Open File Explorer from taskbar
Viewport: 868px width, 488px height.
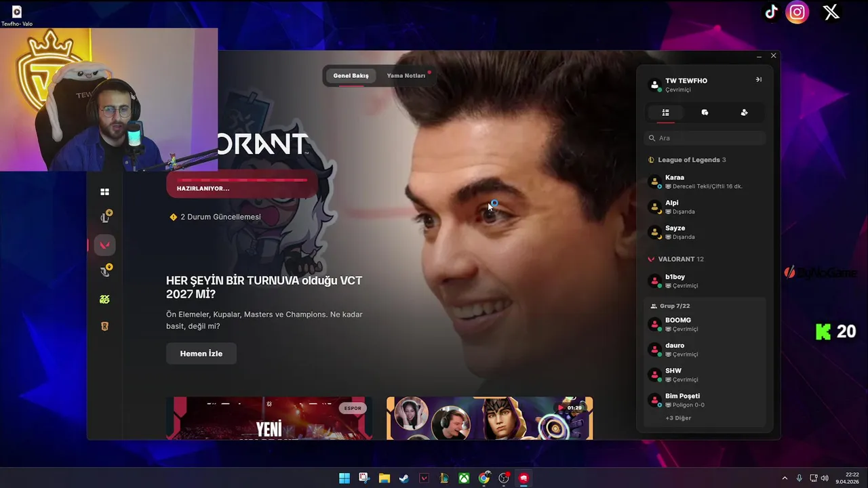(384, 478)
